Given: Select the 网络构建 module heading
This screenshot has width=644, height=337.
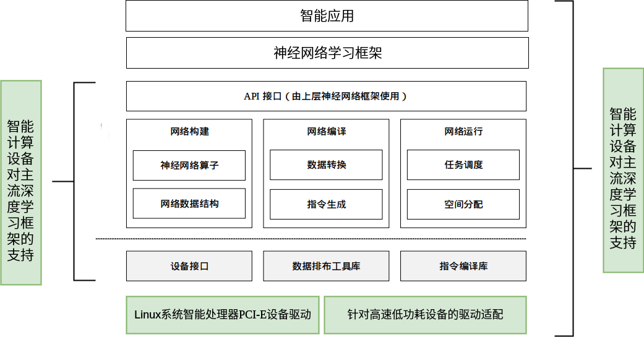Looking at the screenshot, I should [189, 131].
